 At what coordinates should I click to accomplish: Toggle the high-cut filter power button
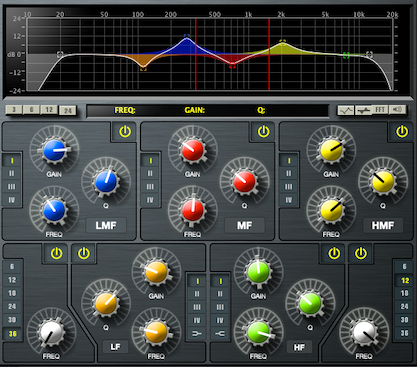[x=361, y=254]
